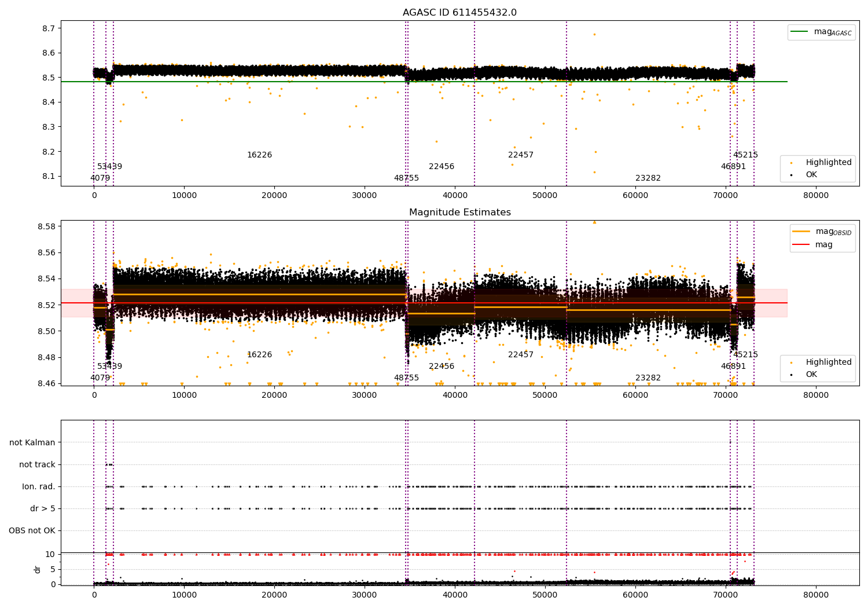Click OBSID label 22456 in AGASC ID plot
This screenshot has height=608, width=868.
tap(442, 167)
